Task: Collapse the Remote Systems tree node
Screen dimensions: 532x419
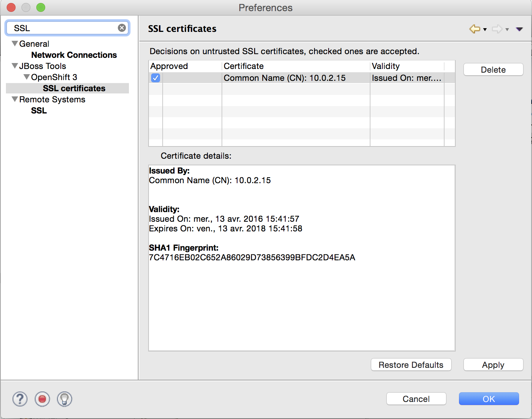Action: tap(15, 99)
